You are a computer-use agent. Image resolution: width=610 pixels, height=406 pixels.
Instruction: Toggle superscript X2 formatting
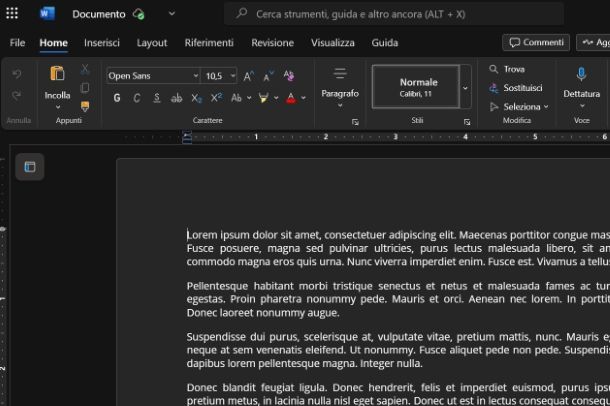pos(216,98)
